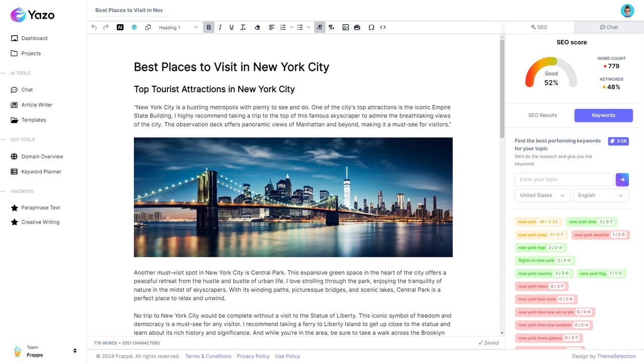Select the SEO Results tab
Image resolution: width=644 pixels, height=363 pixels.
[542, 115]
